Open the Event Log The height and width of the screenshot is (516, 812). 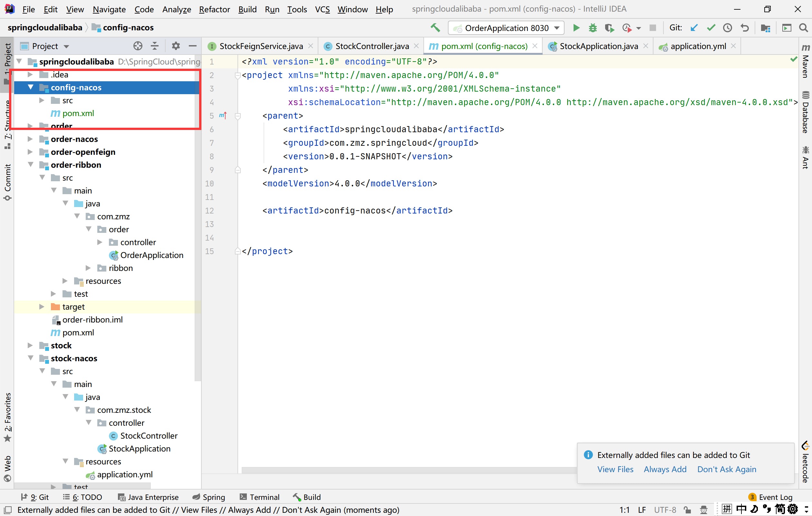pyautogui.click(x=770, y=497)
